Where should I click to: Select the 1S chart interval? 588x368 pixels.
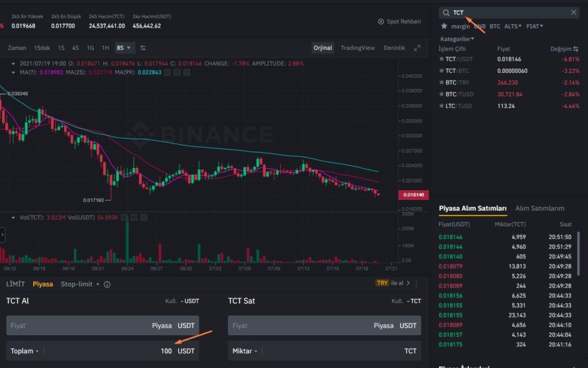tap(61, 48)
